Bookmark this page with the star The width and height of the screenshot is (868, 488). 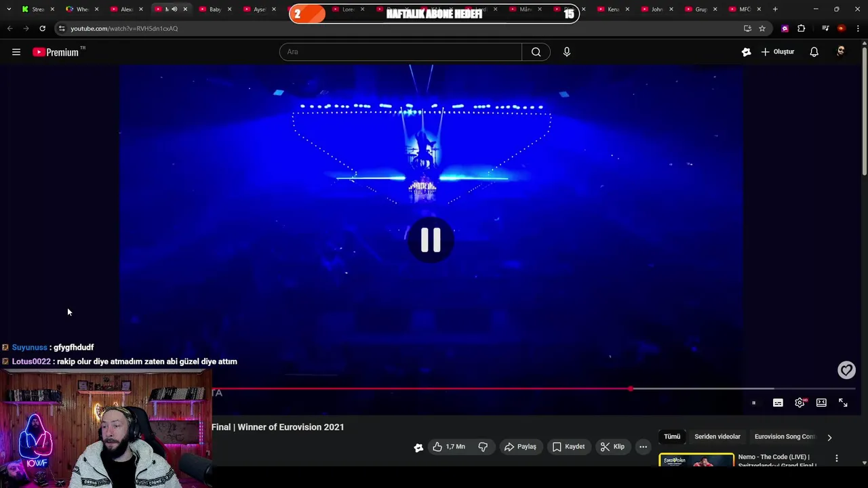point(762,28)
